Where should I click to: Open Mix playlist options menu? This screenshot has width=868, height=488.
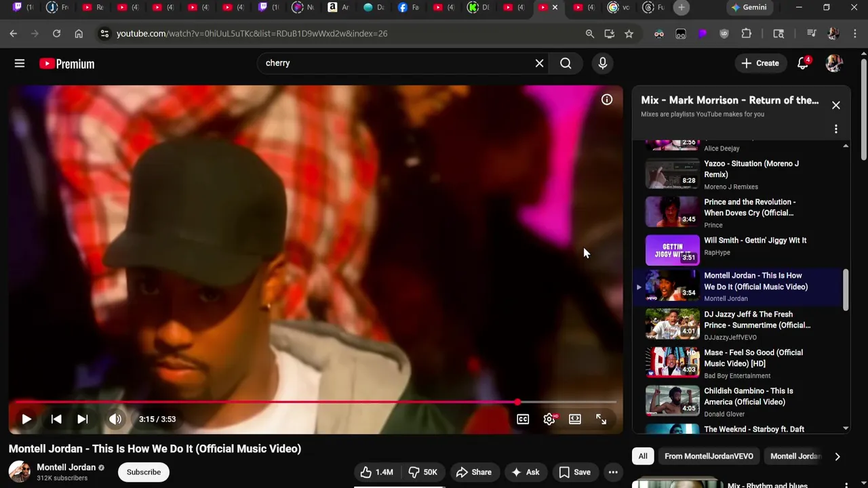click(836, 129)
